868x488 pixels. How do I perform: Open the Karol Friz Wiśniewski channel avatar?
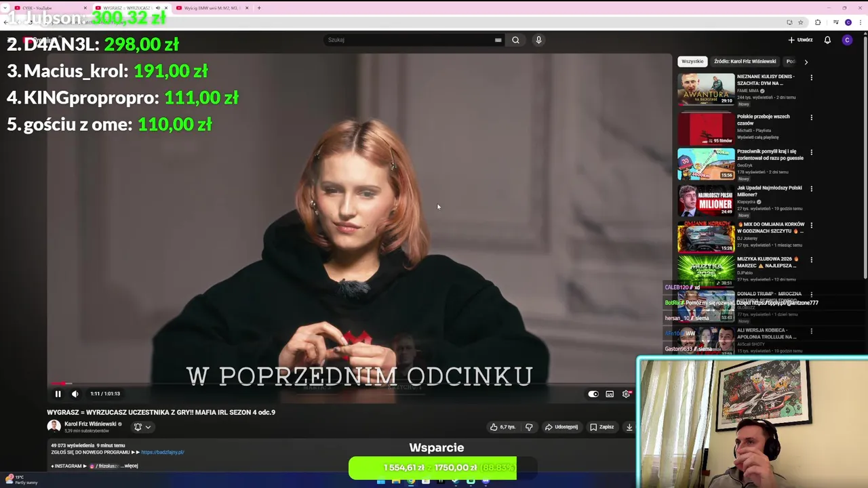[x=54, y=426]
